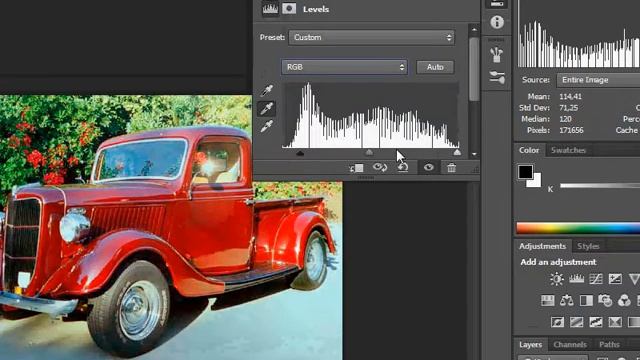
Task: Click the Std Dev value 71,25
Action: 570,108
